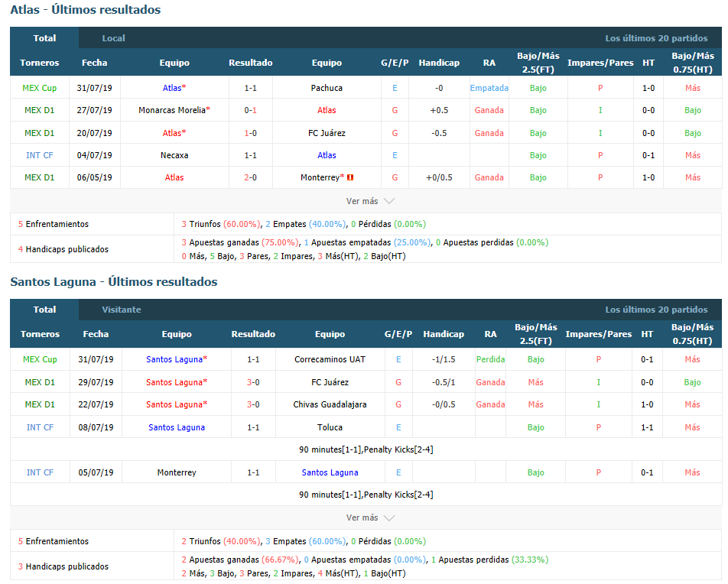Click Atlas - Últimos resultados heading

click(x=86, y=9)
